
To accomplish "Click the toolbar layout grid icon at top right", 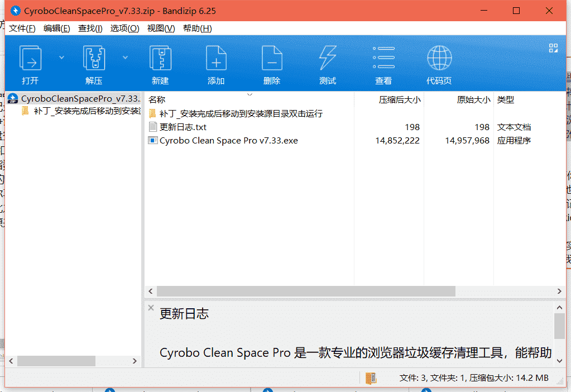I will pyautogui.click(x=553, y=48).
